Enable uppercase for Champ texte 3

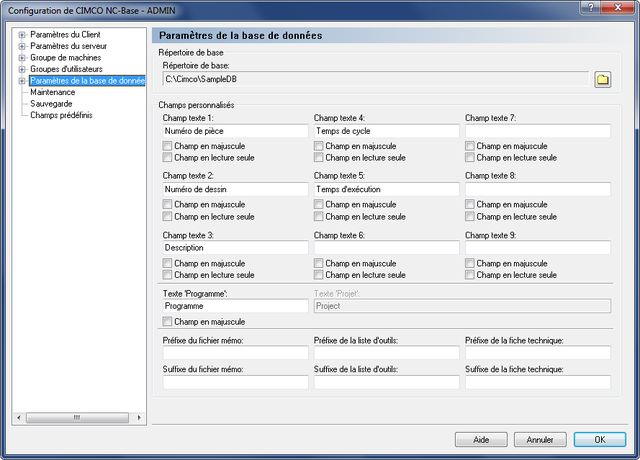[x=167, y=263]
